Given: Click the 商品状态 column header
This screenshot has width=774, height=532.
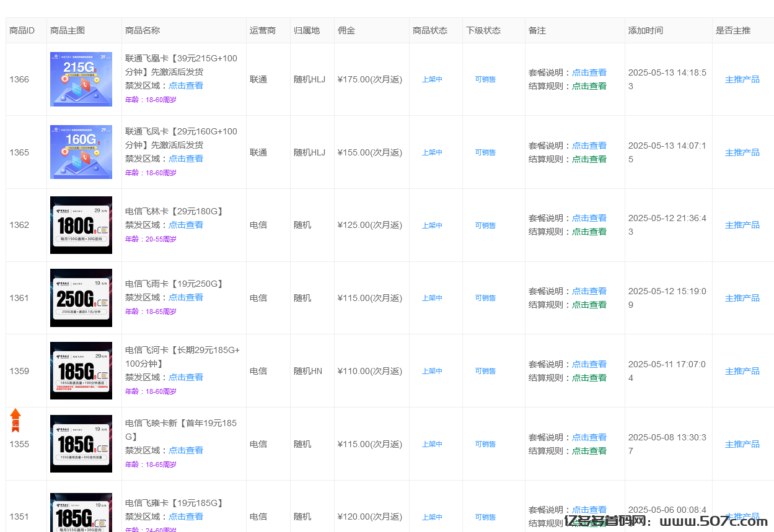Looking at the screenshot, I should point(430,30).
